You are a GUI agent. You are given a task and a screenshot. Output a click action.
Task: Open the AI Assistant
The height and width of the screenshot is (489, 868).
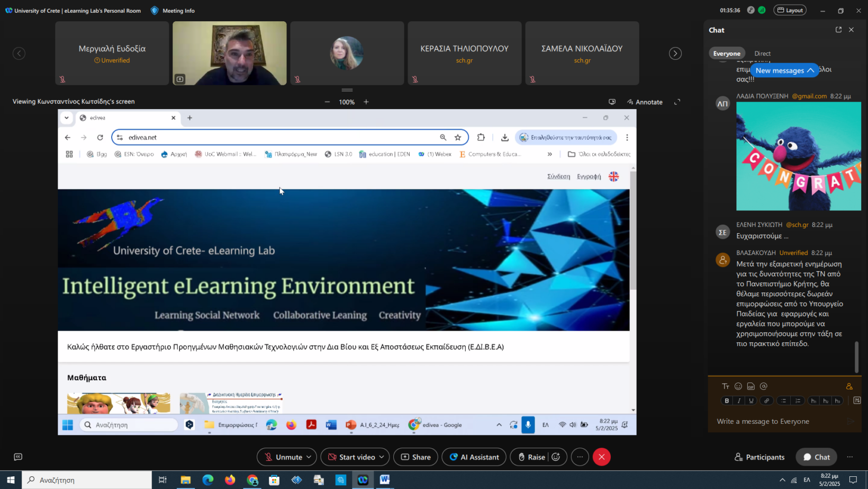474,457
